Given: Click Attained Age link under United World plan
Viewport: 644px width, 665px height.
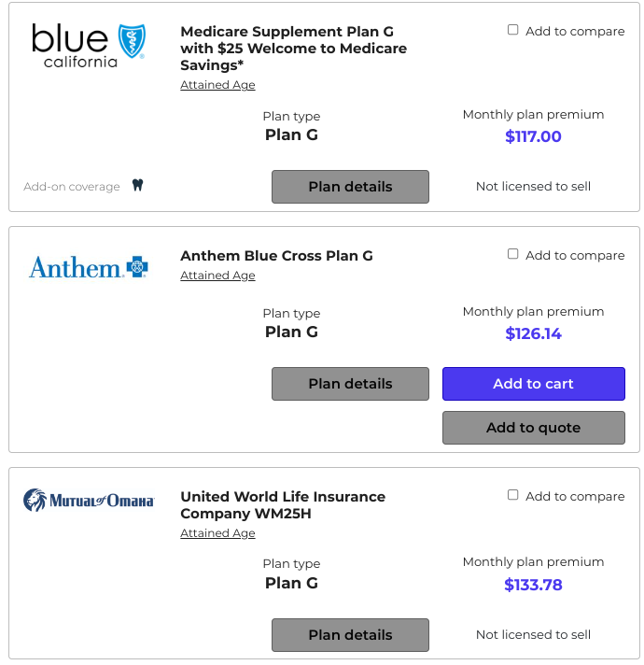Looking at the screenshot, I should pyautogui.click(x=217, y=533).
